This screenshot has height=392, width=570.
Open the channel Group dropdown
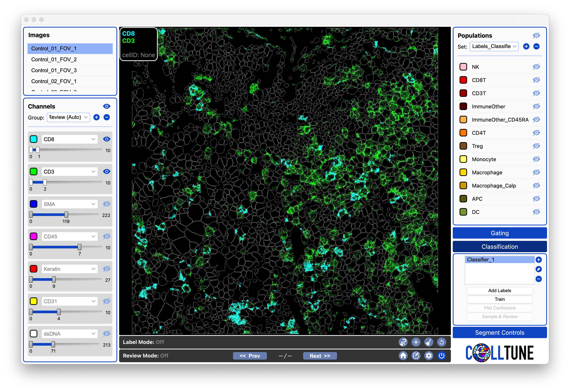tap(68, 117)
